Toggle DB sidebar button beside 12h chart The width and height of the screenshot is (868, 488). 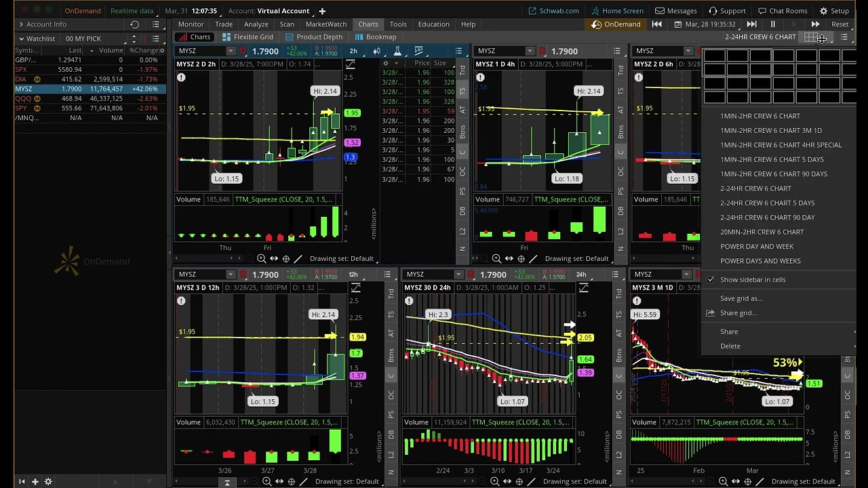pyautogui.click(x=391, y=434)
